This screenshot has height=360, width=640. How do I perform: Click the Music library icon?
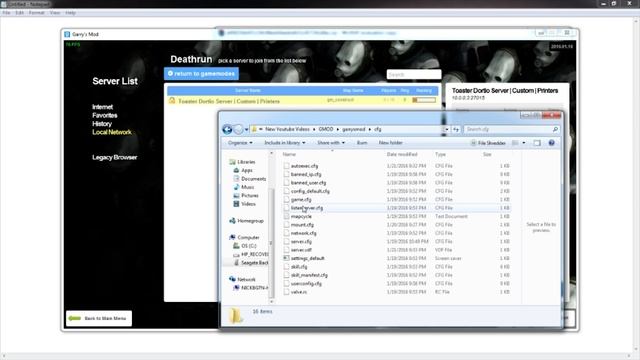pos(236,187)
